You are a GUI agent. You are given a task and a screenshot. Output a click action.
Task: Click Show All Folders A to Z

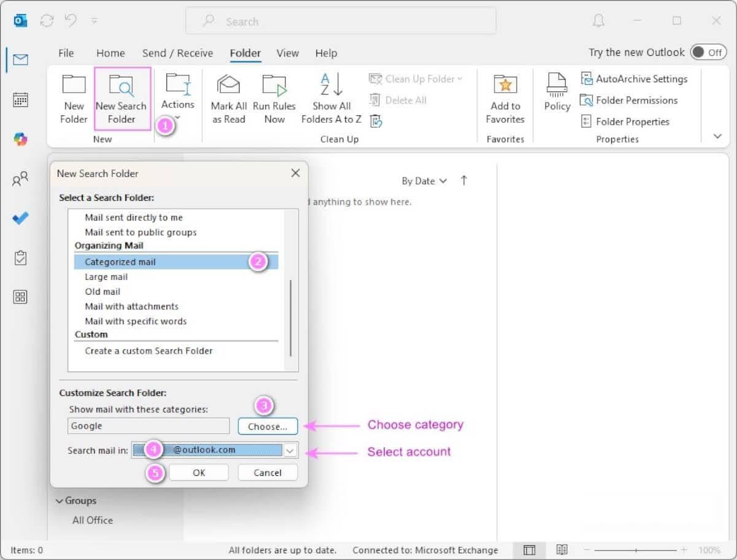click(x=332, y=99)
